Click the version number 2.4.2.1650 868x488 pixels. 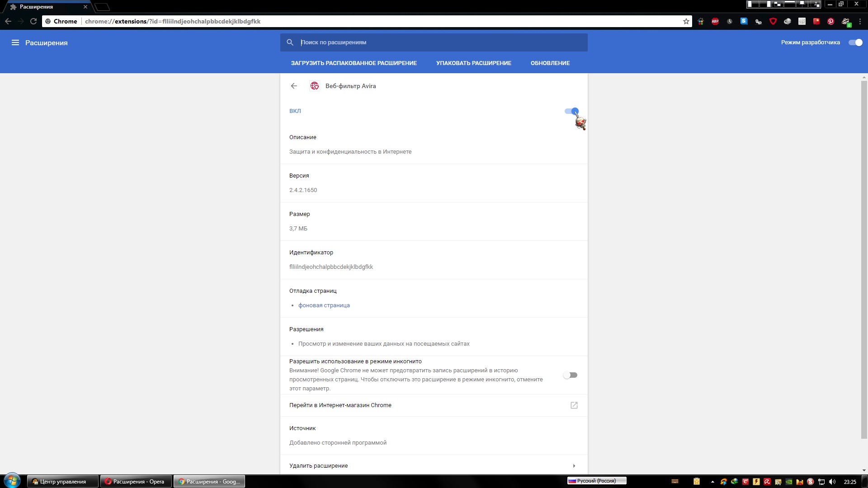pos(303,190)
